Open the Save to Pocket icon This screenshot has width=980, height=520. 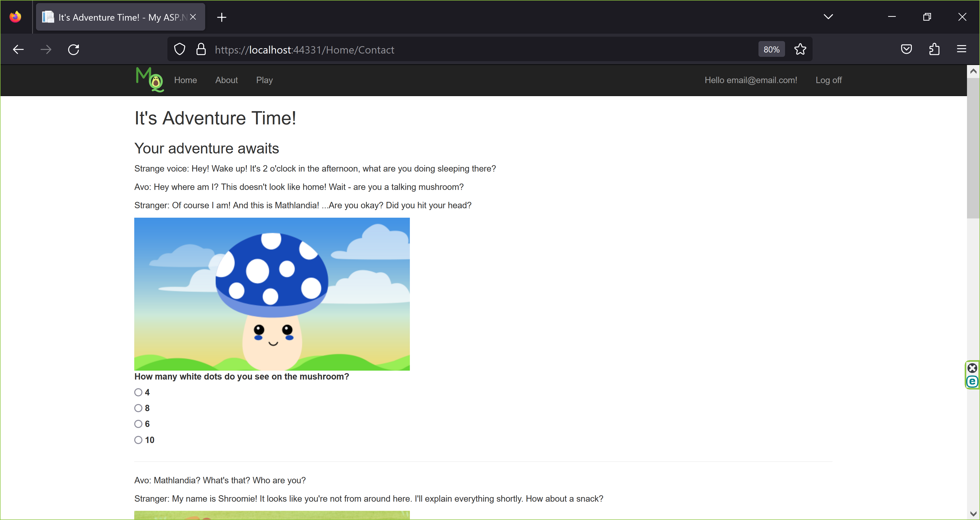point(906,49)
